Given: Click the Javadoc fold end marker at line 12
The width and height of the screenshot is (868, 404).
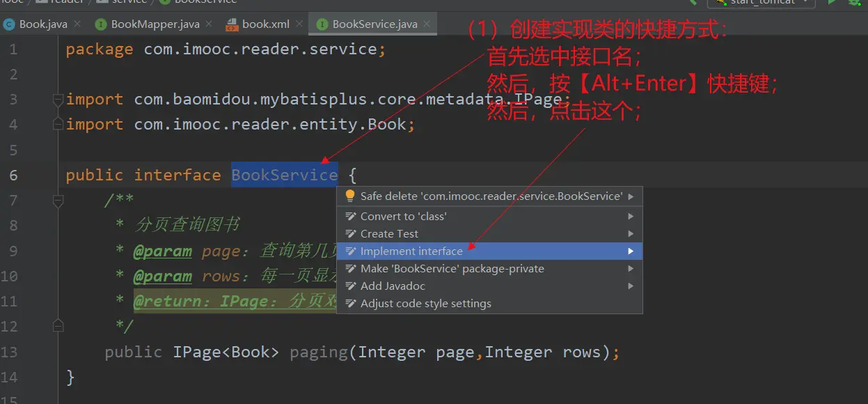Looking at the screenshot, I should (58, 325).
